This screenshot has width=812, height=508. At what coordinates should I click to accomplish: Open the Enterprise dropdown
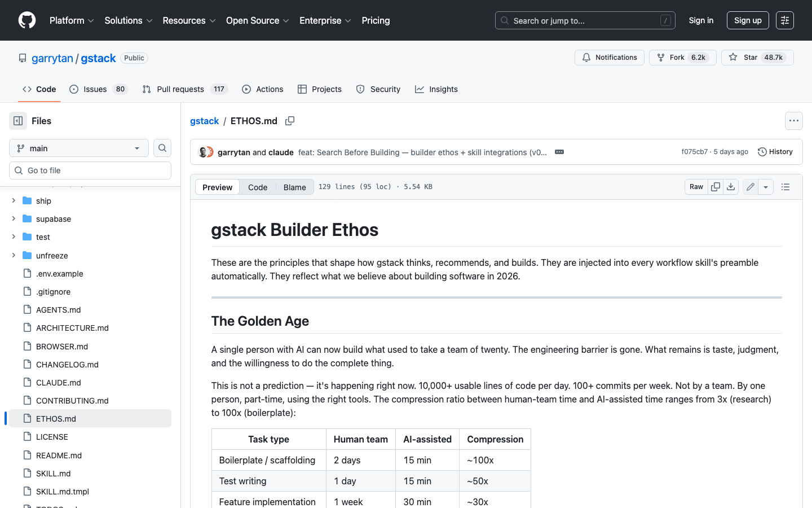[x=325, y=20]
